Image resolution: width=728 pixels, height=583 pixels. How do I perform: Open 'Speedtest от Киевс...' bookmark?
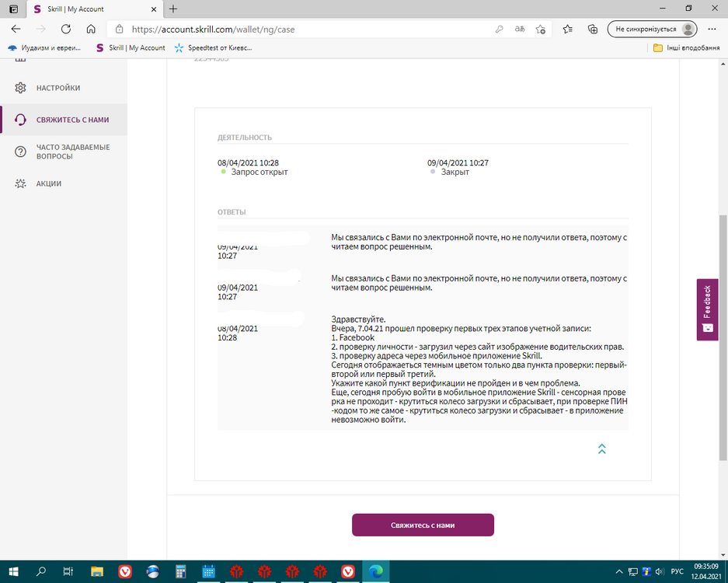[x=213, y=48]
